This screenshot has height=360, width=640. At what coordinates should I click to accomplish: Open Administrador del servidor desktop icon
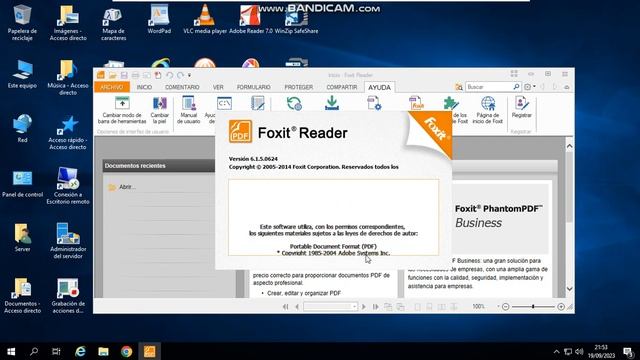[68, 241]
